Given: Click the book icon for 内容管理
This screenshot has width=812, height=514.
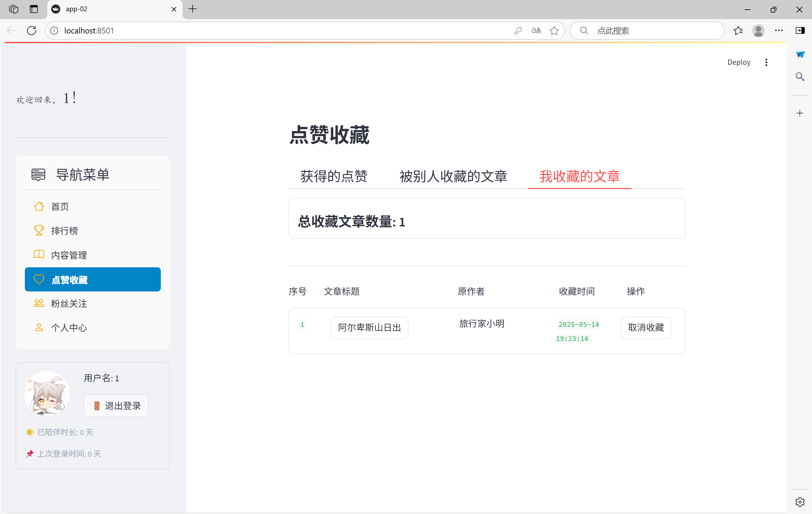Looking at the screenshot, I should click(39, 255).
